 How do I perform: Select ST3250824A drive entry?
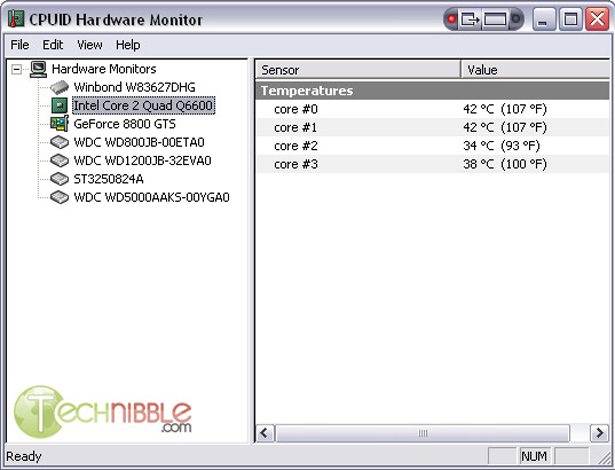click(109, 179)
